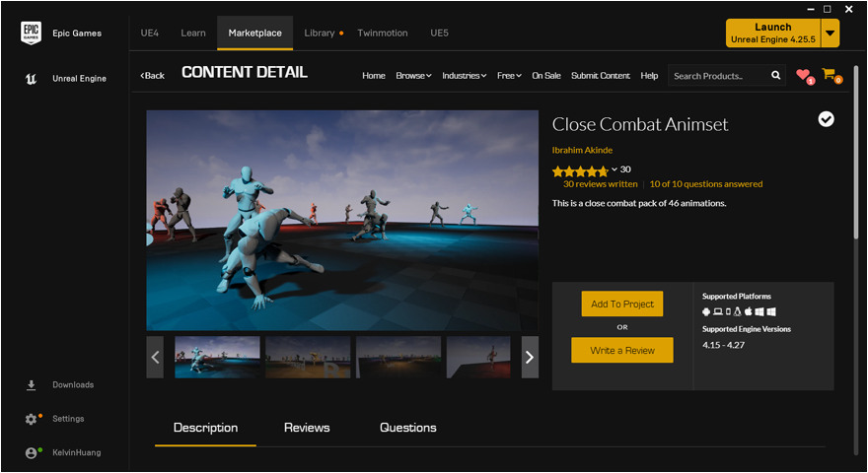Click the main combat preview image
868x473 pixels.
[x=342, y=220]
